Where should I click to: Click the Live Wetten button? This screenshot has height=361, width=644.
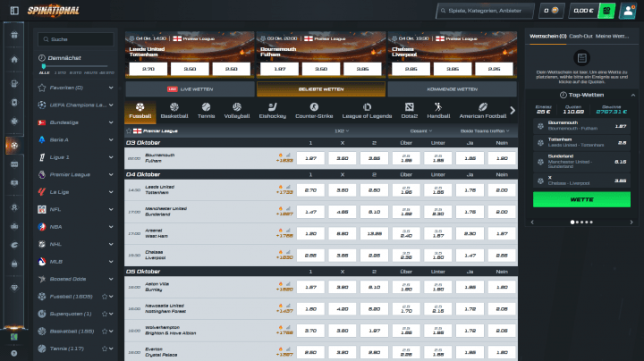[190, 89]
